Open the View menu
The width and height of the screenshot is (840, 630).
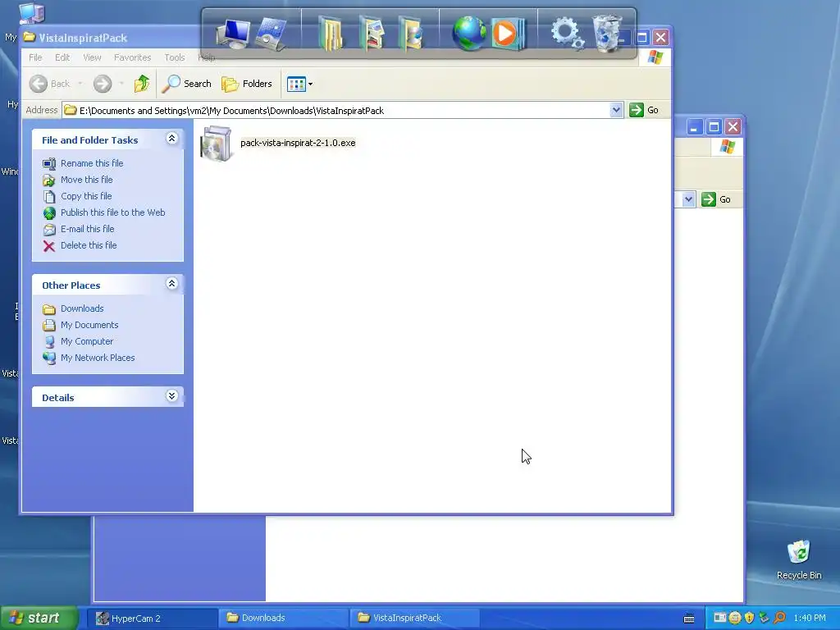point(92,57)
